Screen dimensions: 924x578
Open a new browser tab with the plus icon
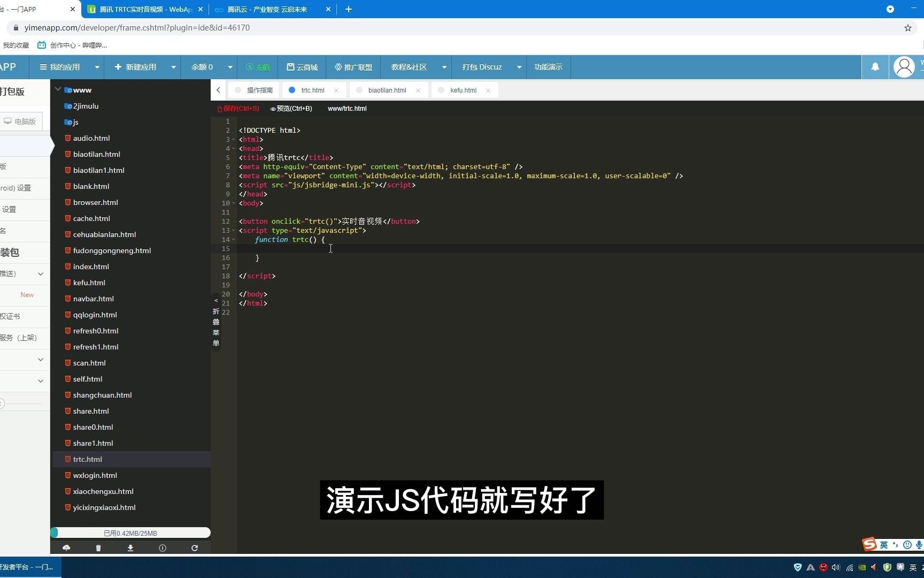pyautogui.click(x=349, y=9)
